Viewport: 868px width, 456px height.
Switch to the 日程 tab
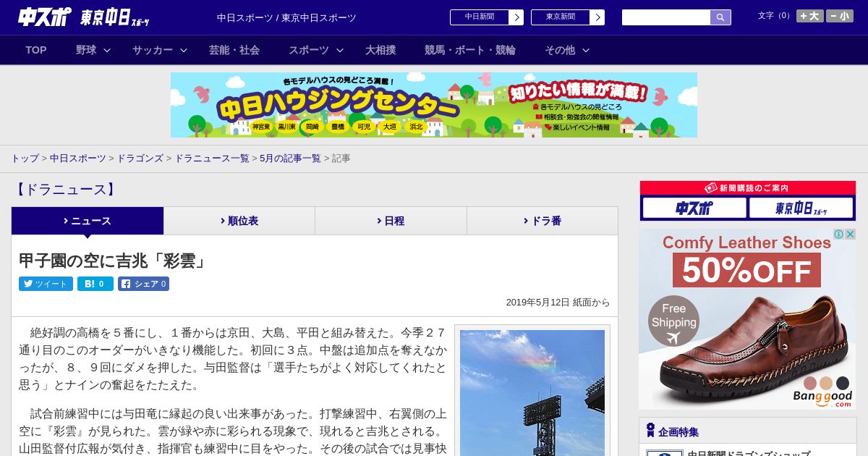391,221
